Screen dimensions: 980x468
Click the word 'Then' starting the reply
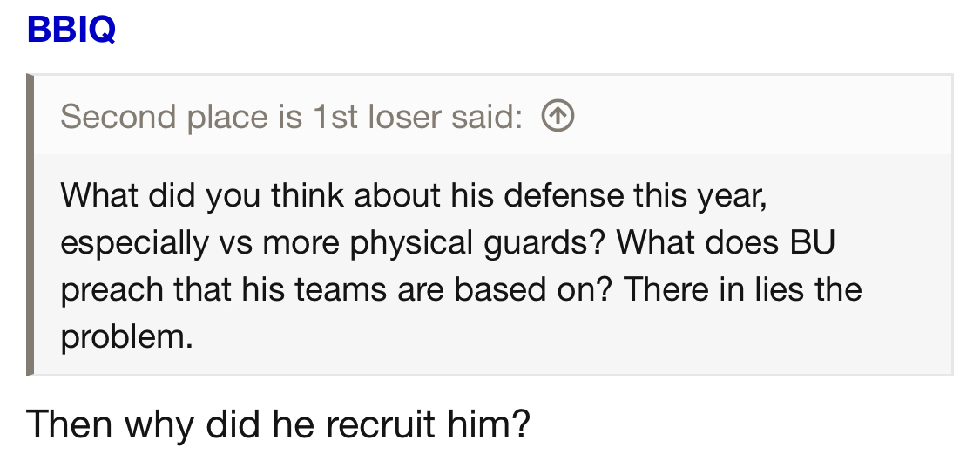click(x=70, y=424)
